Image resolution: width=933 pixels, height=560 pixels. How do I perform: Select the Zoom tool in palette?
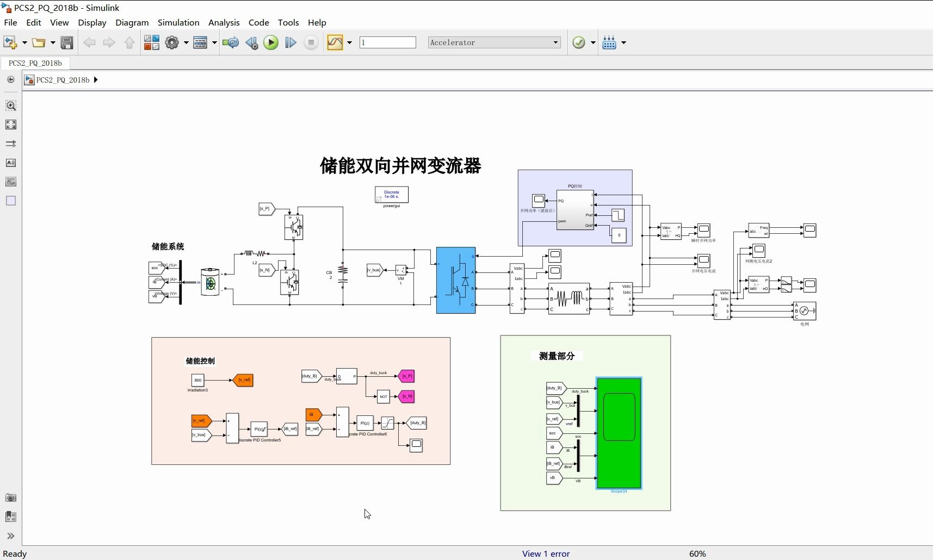(10, 105)
